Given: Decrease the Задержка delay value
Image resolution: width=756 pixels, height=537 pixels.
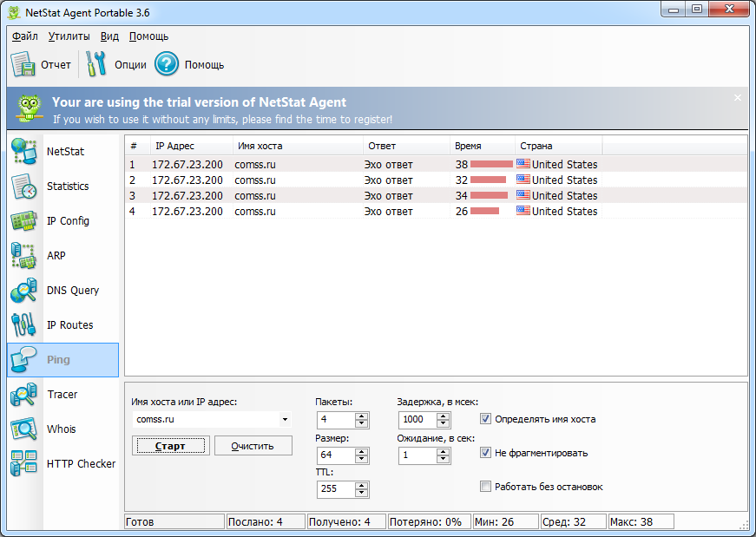Looking at the screenshot, I should [443, 423].
